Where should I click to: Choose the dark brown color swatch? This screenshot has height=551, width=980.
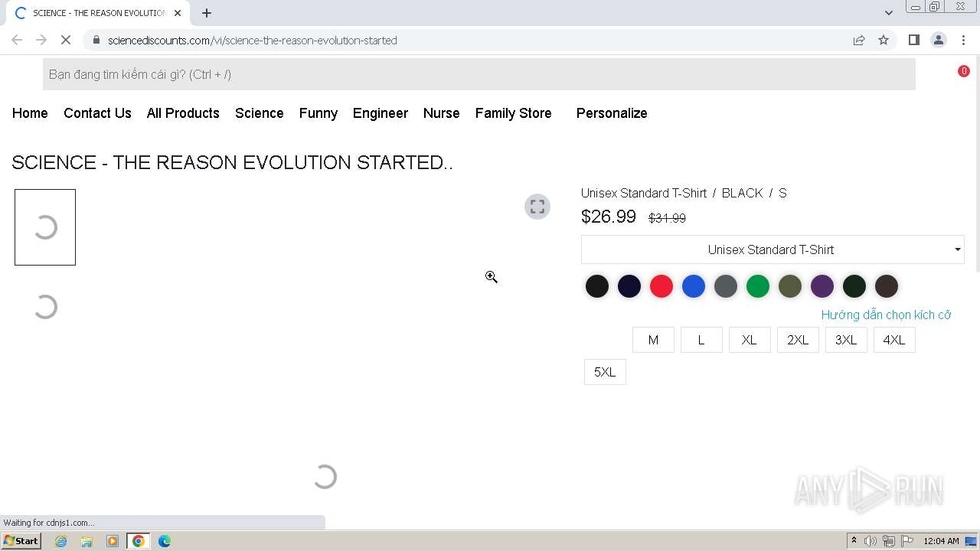(x=887, y=286)
